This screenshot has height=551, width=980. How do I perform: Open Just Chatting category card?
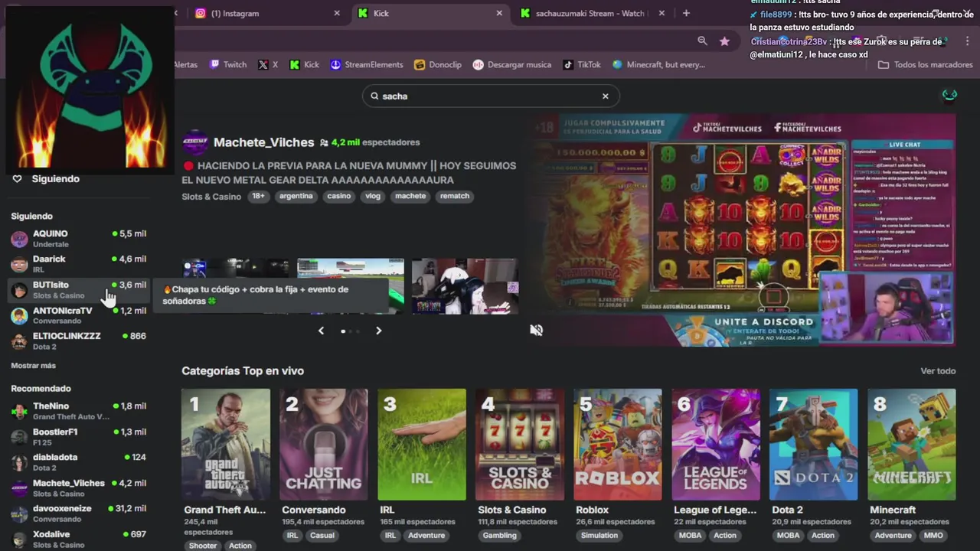point(324,445)
